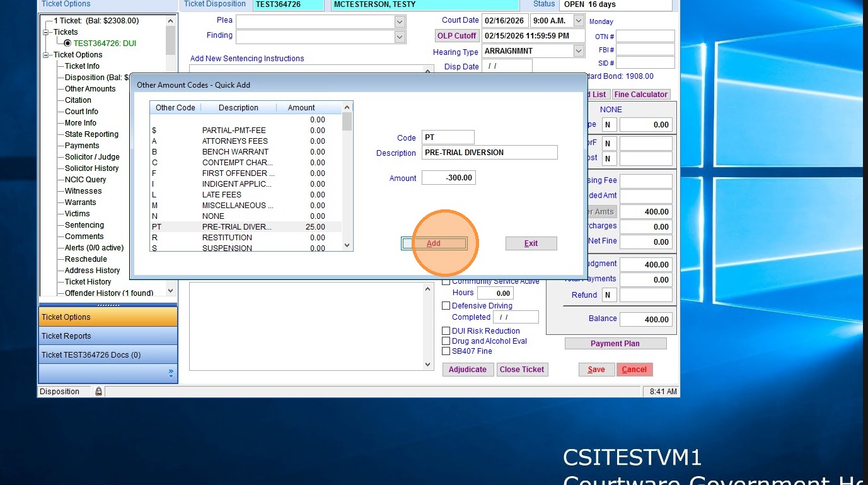Viewport: 868px width, 485px height.
Task: Open the Fine Calculator
Action: (x=640, y=95)
